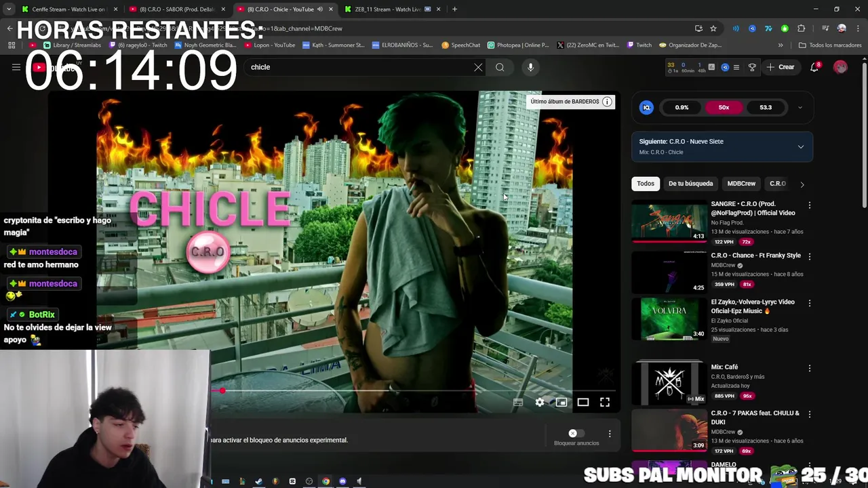
Task: Switch video to theater mode
Action: tap(583, 403)
